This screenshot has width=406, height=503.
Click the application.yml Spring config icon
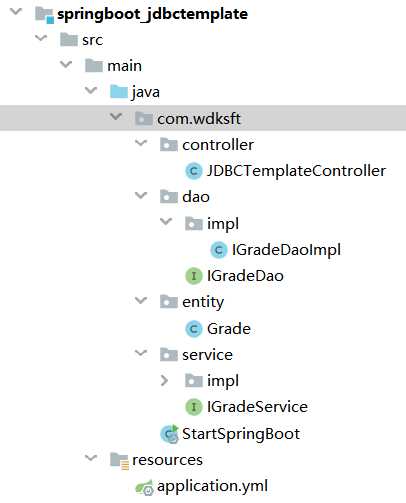click(144, 488)
